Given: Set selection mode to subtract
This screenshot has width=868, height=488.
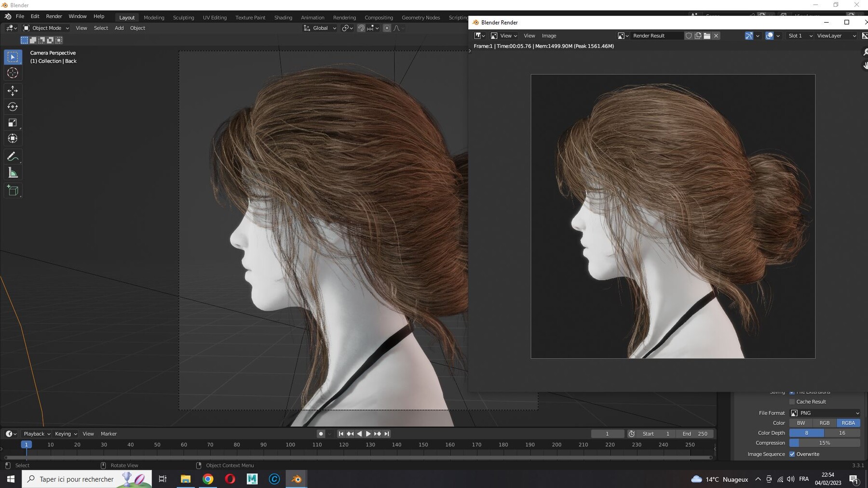Looking at the screenshot, I should pos(41,40).
